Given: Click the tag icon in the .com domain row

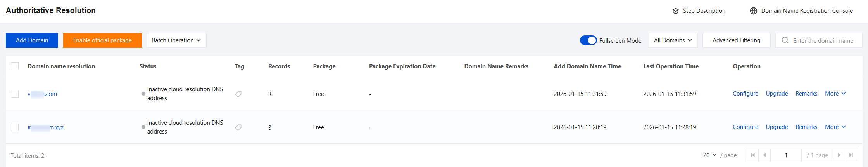Looking at the screenshot, I should coord(238,94).
